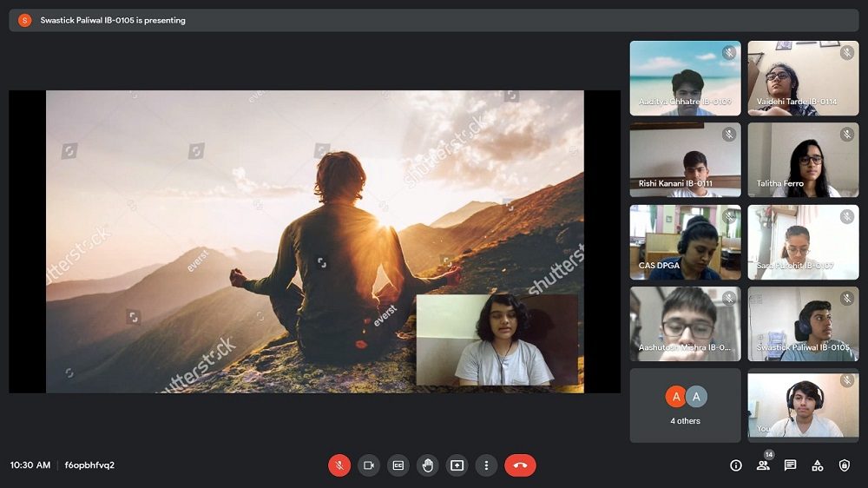Screen dimensions: 868x488
Task: Open the chat with everyone panel
Action: (790, 465)
